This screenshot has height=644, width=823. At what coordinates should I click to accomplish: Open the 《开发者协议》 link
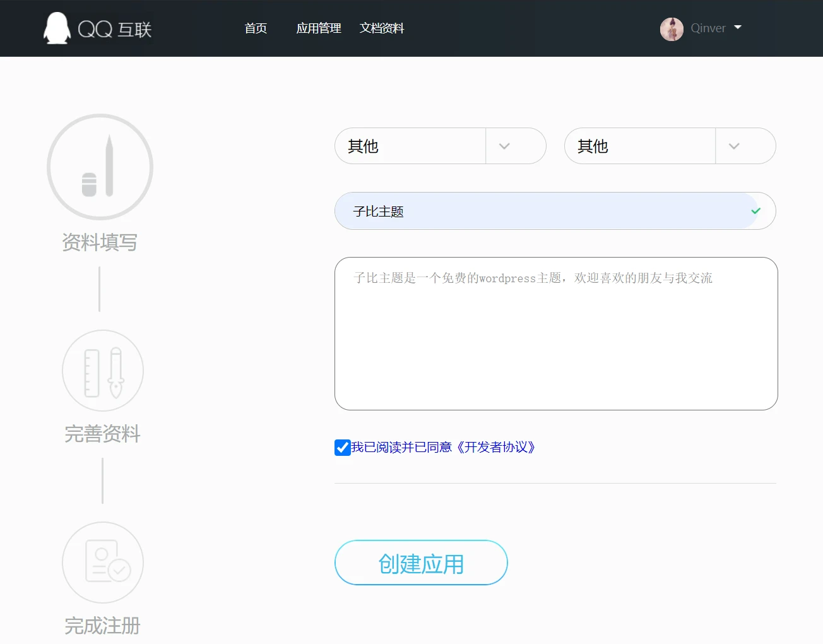pos(497,448)
